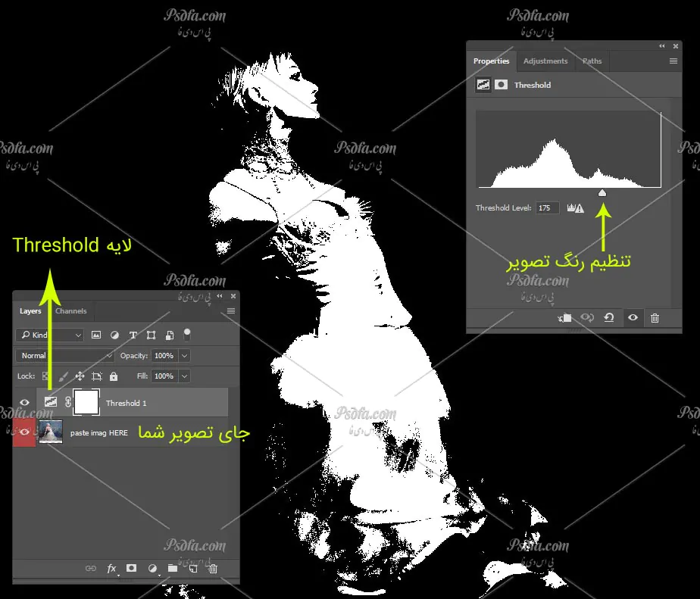View previous state in Properties panel
The width and height of the screenshot is (700, 599).
(587, 318)
